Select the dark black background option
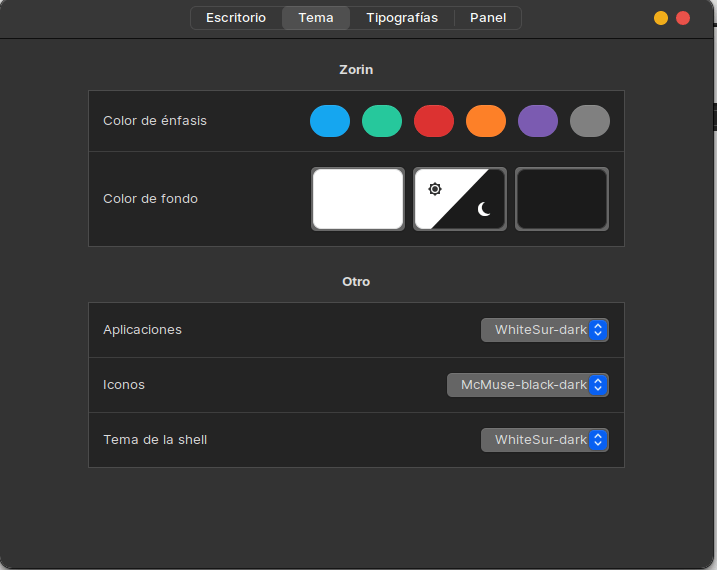 tap(562, 199)
